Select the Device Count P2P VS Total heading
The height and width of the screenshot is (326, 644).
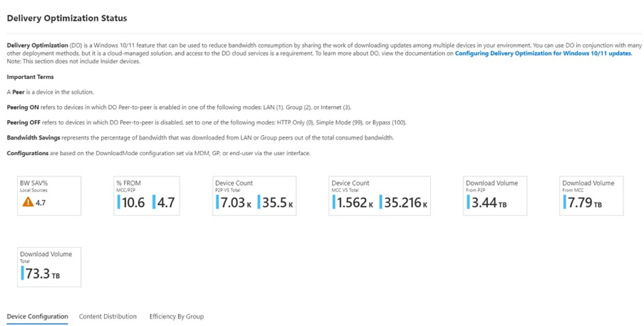(x=234, y=183)
